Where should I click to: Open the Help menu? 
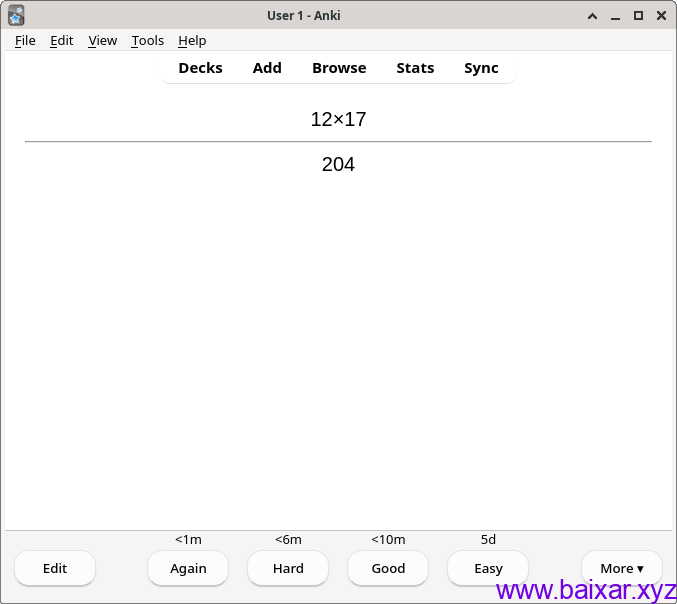pos(192,40)
